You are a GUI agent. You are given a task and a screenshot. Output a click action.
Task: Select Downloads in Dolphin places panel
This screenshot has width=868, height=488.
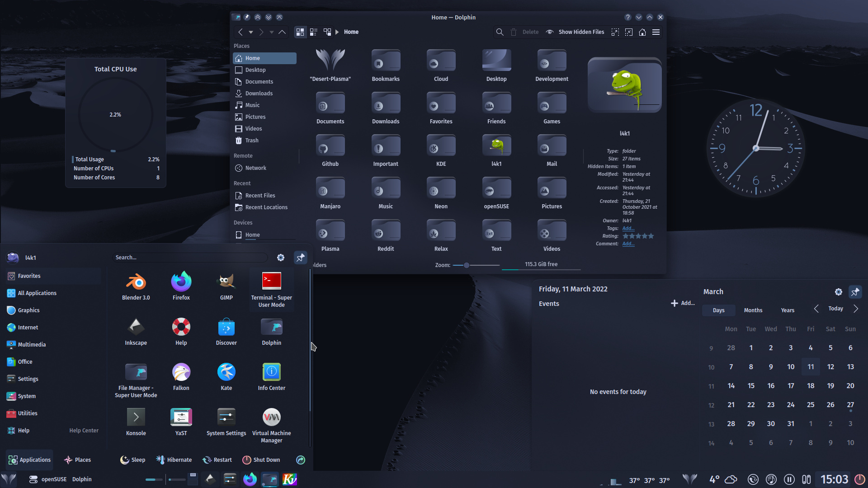pos(264,94)
